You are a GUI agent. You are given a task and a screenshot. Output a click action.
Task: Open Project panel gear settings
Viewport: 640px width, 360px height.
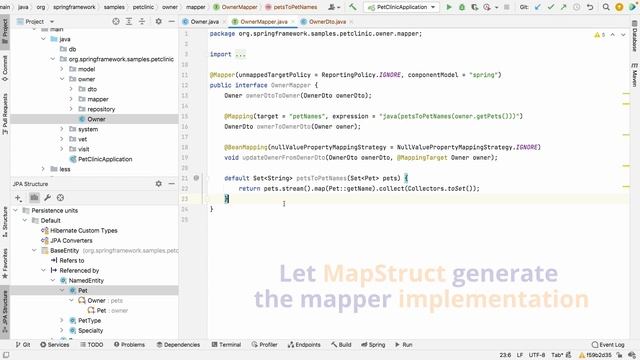pos(158,21)
